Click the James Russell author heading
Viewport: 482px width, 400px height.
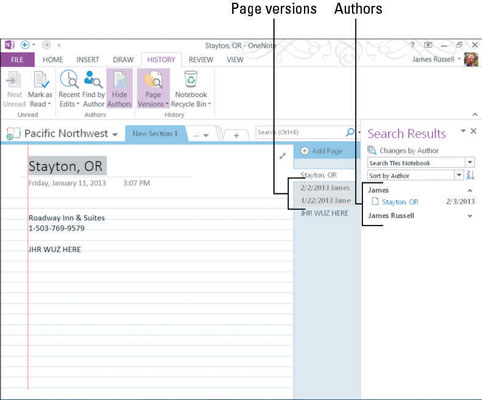[x=391, y=216]
